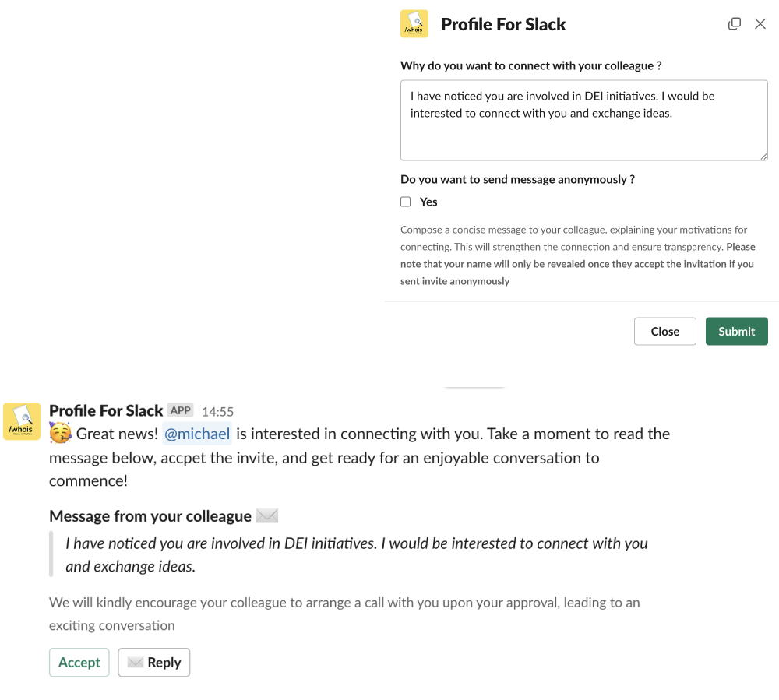Click the party face emoji
The width and height of the screenshot is (779, 700).
(x=61, y=434)
